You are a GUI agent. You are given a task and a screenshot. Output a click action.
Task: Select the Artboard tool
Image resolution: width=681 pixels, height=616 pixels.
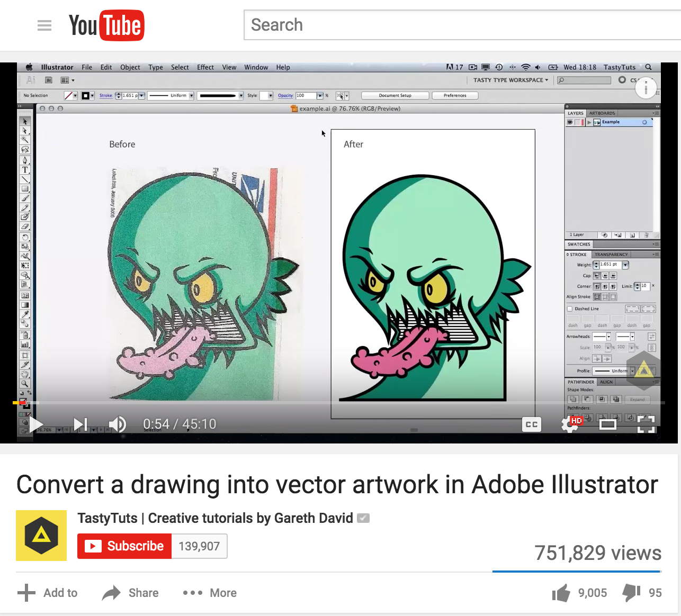pyautogui.click(x=25, y=355)
